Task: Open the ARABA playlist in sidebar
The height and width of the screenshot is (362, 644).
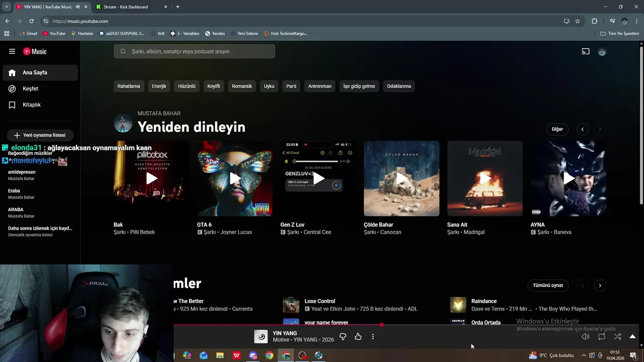Action: (x=40, y=212)
